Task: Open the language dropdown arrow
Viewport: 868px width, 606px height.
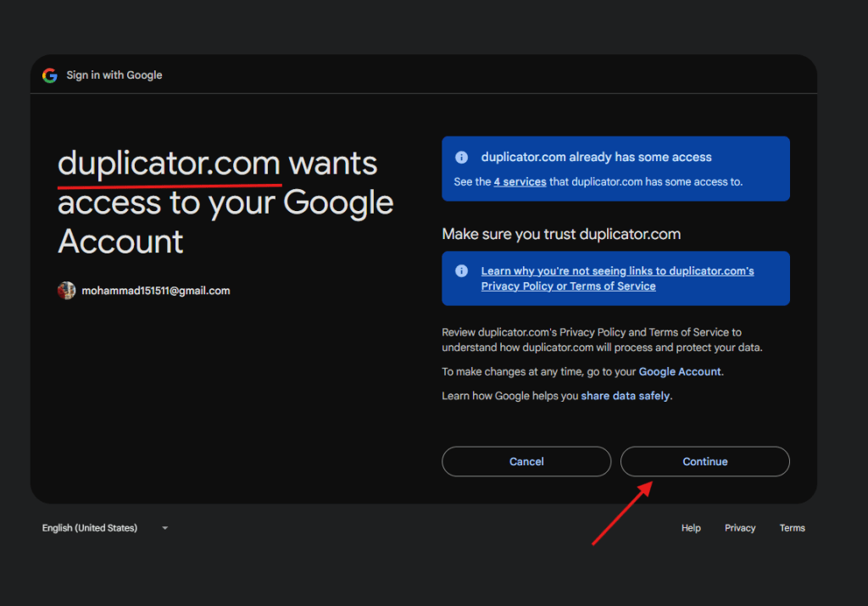Action: [165, 528]
